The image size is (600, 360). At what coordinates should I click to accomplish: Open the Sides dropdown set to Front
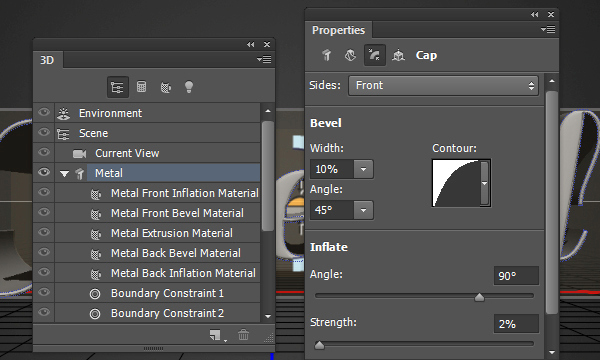pyautogui.click(x=443, y=85)
